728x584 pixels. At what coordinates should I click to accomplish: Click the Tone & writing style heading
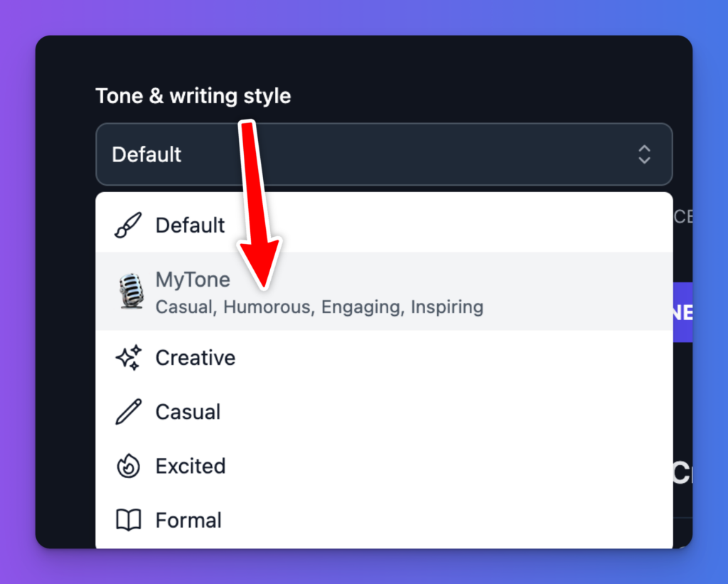coord(193,96)
